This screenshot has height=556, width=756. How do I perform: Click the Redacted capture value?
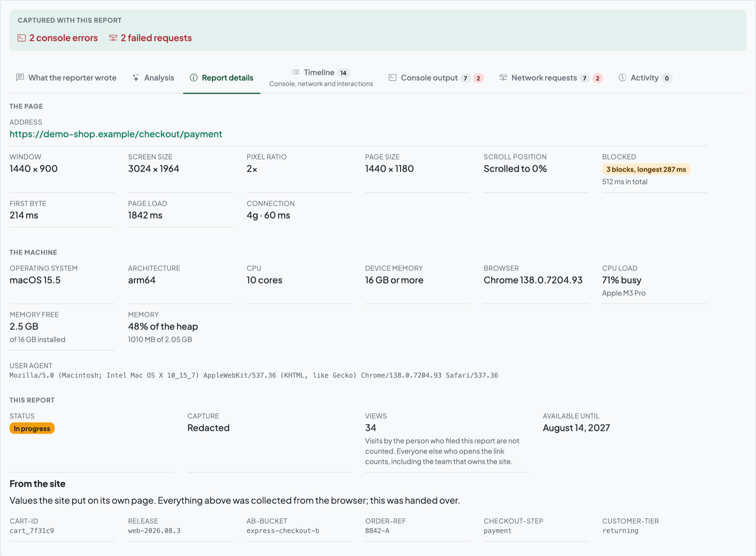tap(208, 428)
